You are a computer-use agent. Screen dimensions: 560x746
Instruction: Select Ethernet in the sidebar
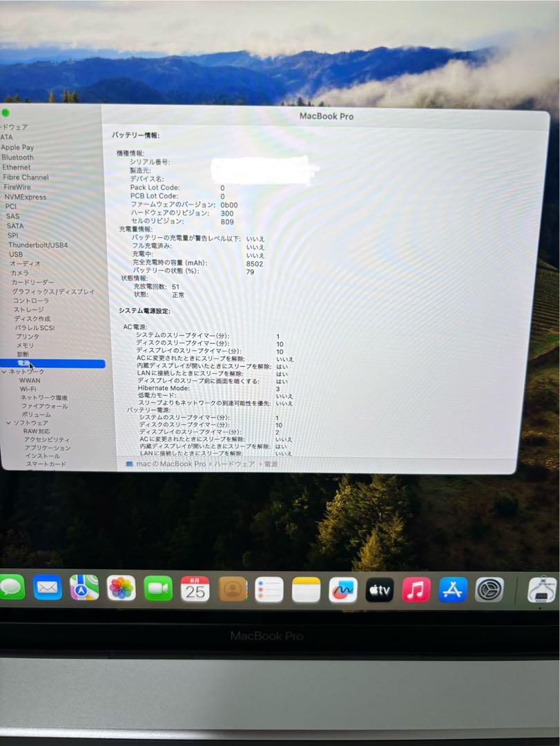(16, 167)
